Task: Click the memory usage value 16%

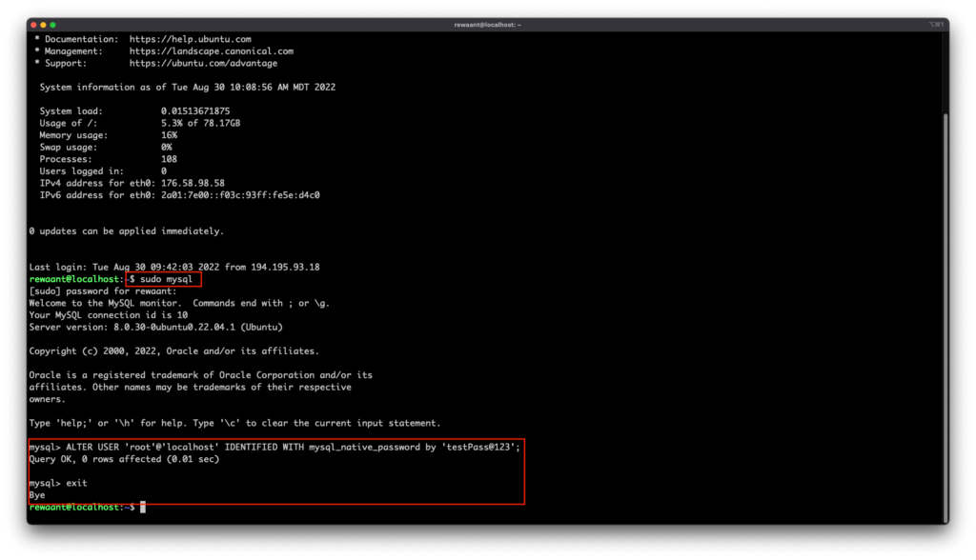Action: click(x=169, y=135)
